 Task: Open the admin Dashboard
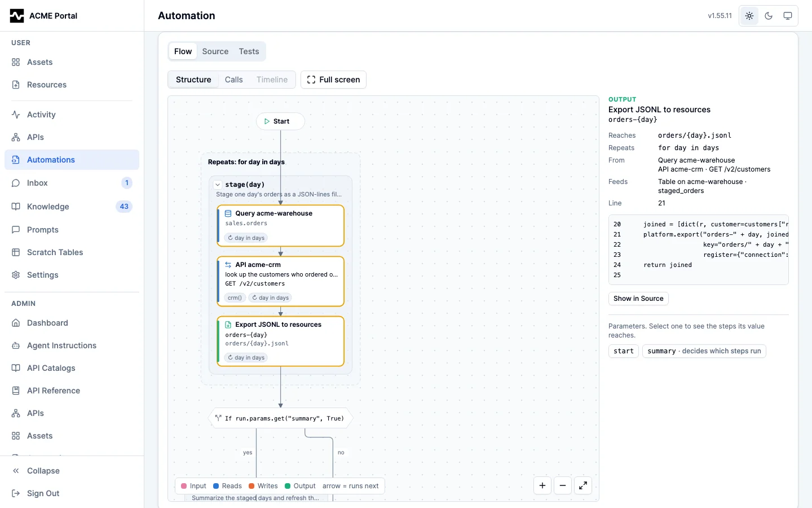(72, 323)
